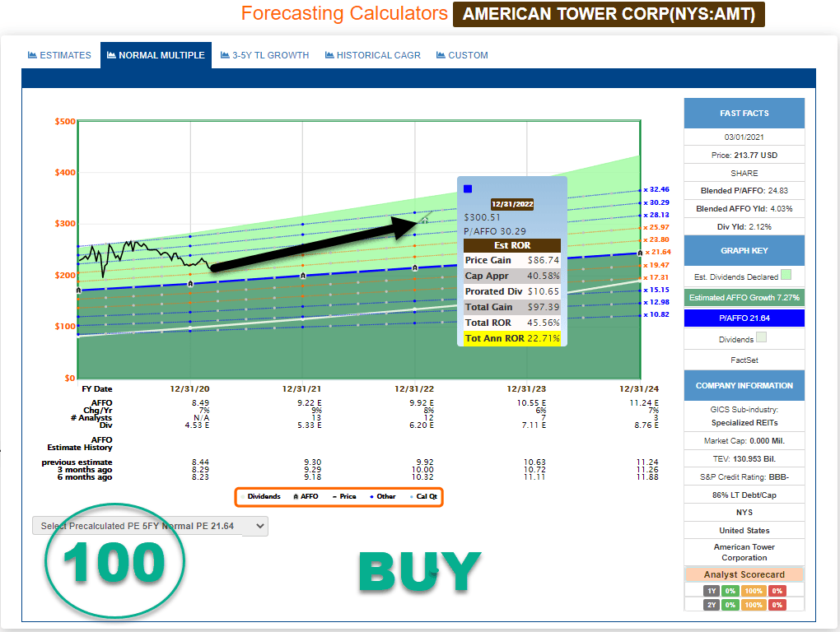Toggle the Other legend entry
840x632 pixels.
(x=383, y=496)
